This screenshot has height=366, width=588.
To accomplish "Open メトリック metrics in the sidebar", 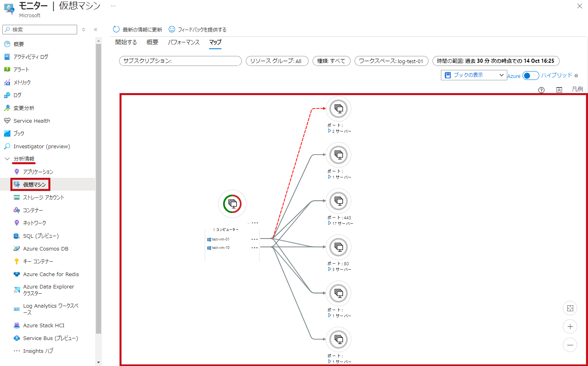I will tap(22, 82).
